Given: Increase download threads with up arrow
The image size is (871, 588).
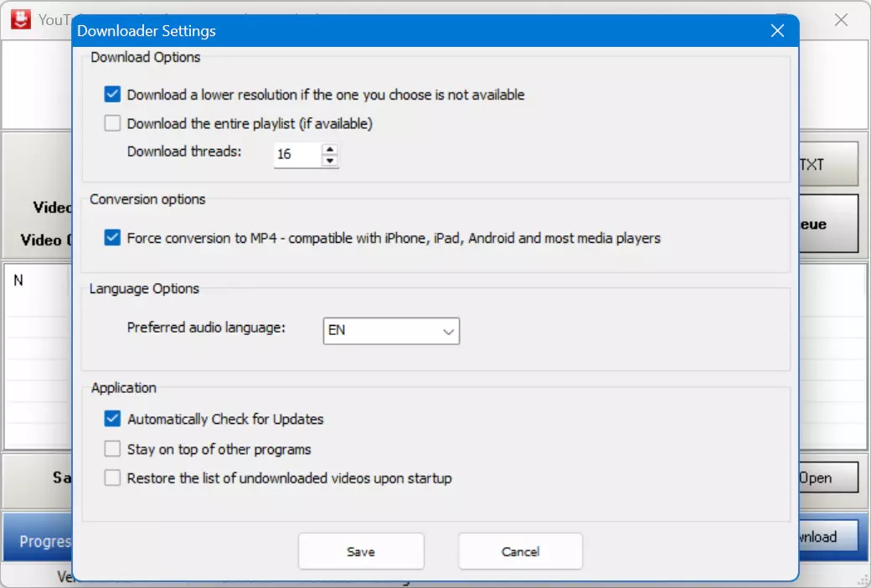Looking at the screenshot, I should 330,149.
